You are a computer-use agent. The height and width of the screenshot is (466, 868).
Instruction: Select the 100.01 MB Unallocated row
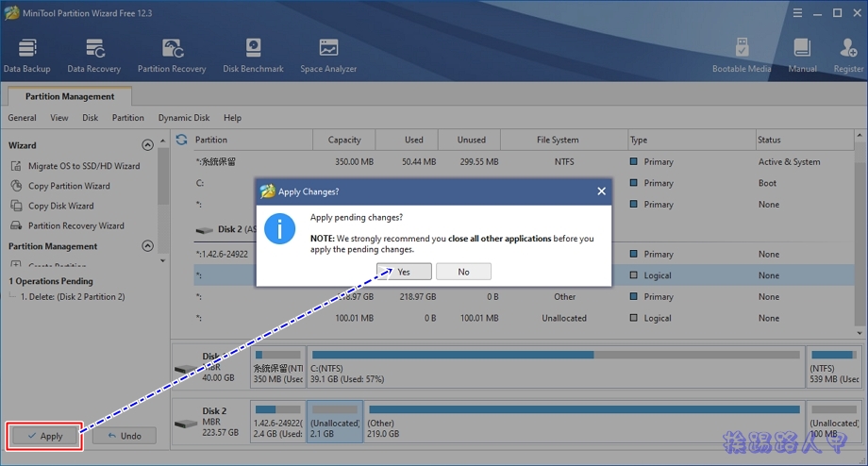click(x=523, y=318)
